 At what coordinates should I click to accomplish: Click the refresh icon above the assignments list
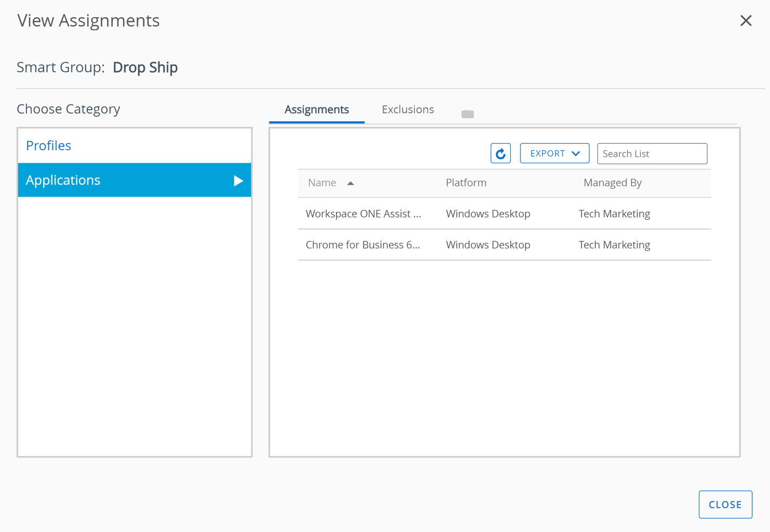point(500,153)
